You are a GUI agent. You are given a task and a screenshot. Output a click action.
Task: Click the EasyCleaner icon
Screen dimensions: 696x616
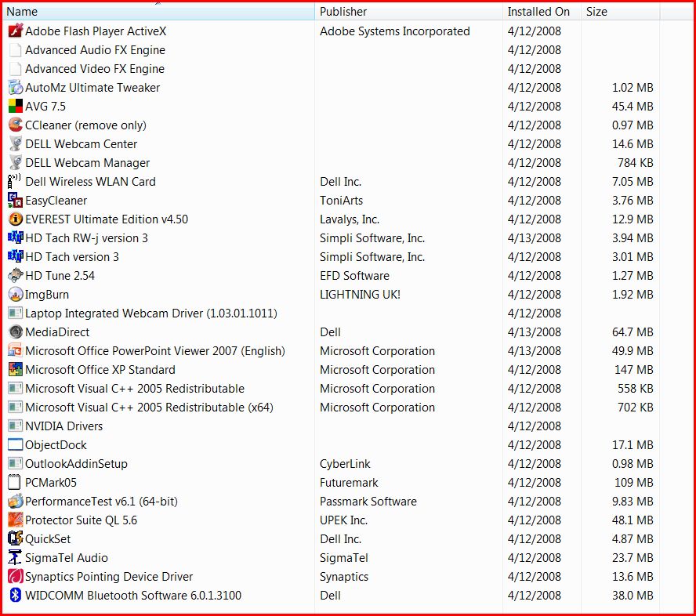point(15,200)
